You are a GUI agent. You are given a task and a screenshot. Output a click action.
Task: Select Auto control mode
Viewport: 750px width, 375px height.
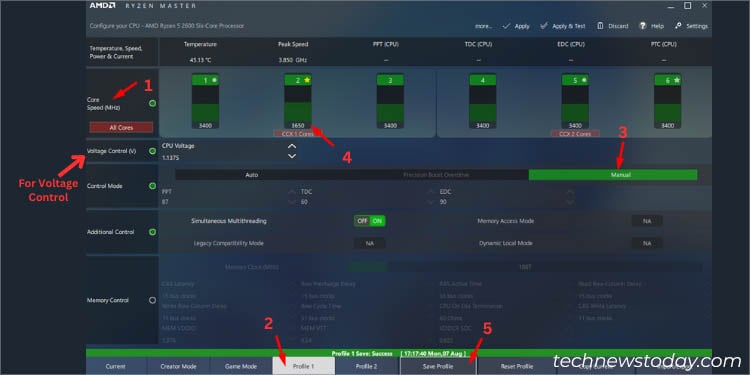(x=252, y=175)
